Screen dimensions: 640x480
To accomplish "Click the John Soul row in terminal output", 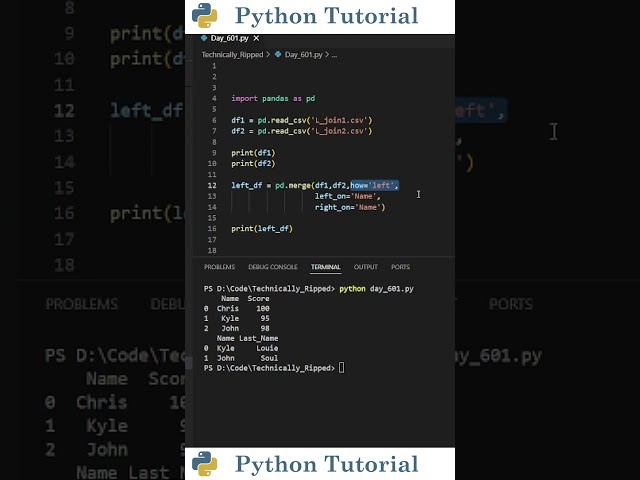I will pos(241,358).
